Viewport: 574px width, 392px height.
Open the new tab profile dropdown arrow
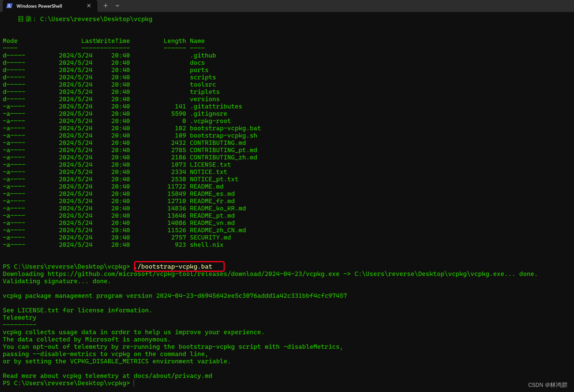click(x=117, y=6)
